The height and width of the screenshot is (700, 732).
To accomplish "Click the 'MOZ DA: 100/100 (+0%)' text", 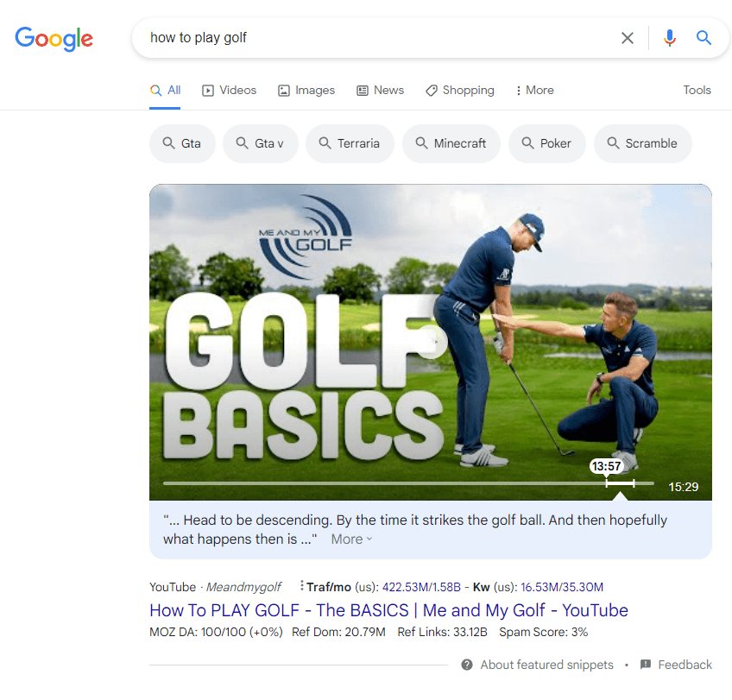I will click(x=216, y=633).
